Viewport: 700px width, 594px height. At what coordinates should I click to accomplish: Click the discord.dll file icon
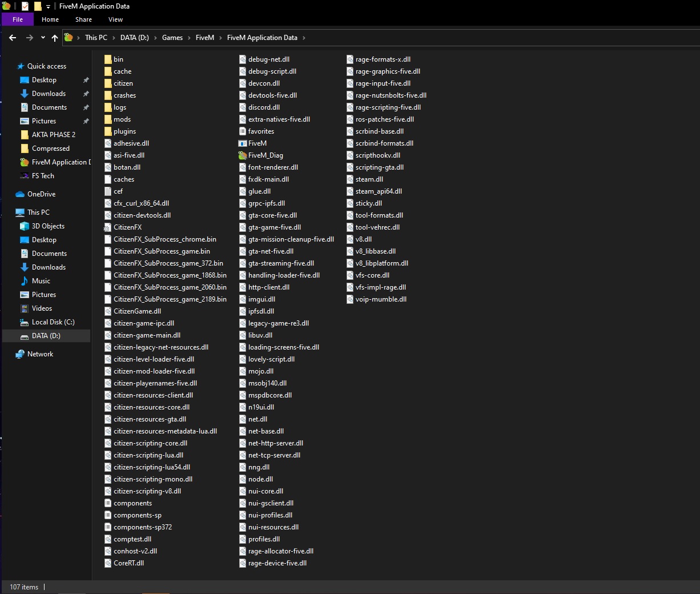pos(243,107)
